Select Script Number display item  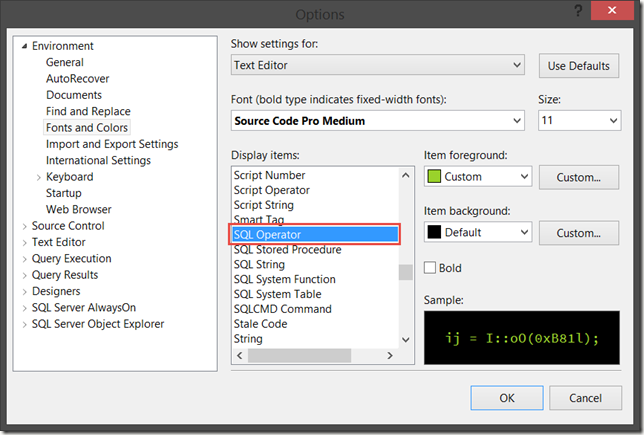click(x=269, y=175)
